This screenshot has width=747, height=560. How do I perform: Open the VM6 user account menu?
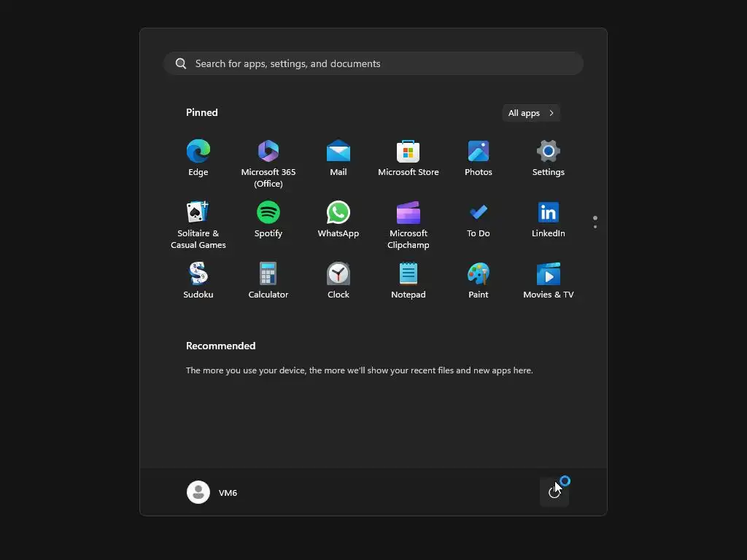coord(212,492)
